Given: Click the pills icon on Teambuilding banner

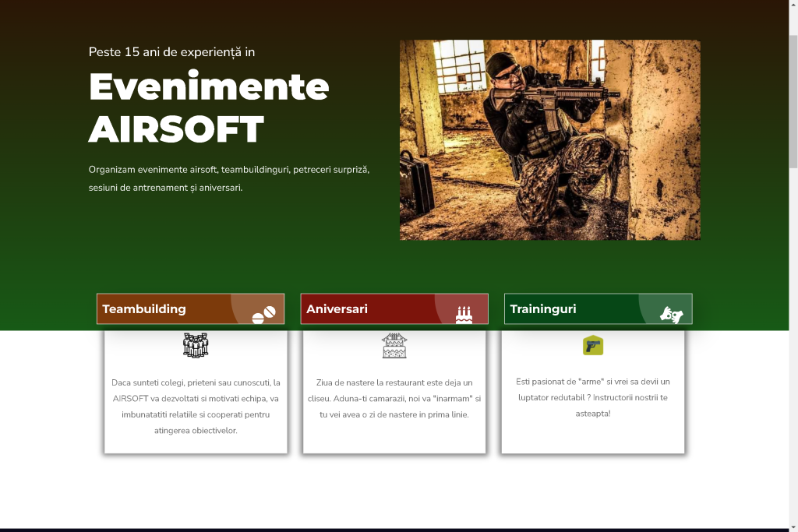Looking at the screenshot, I should pyautogui.click(x=263, y=314).
